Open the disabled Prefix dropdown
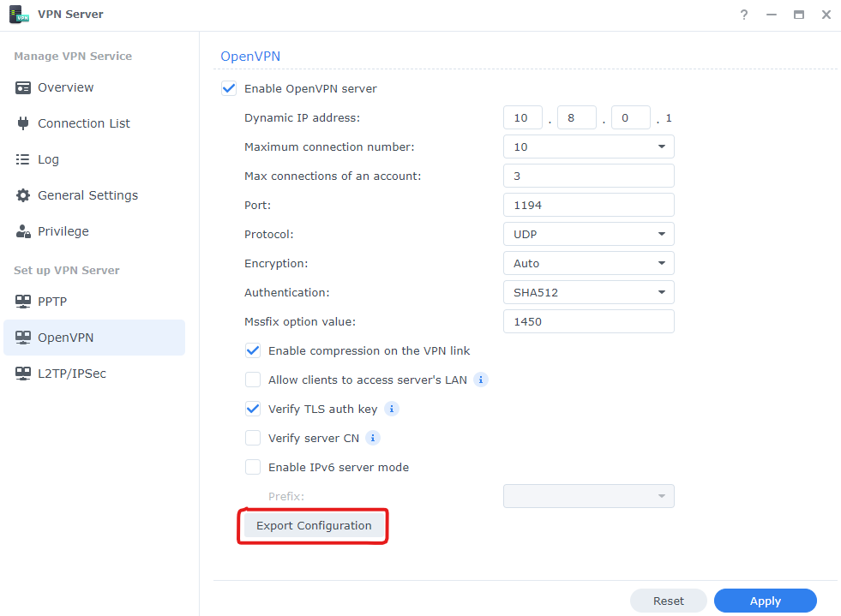Viewport: 841px width, 616px height. pyautogui.click(x=588, y=496)
